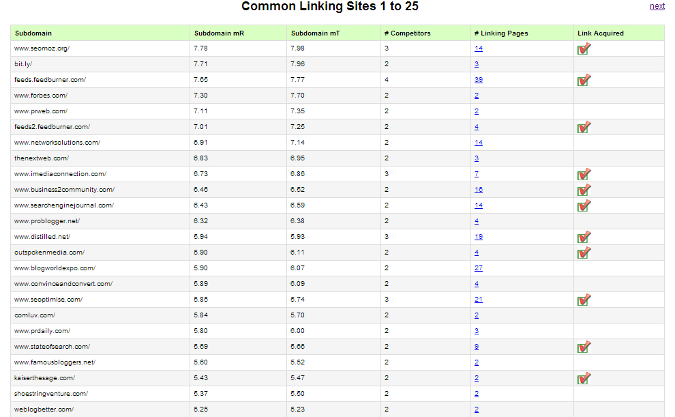Open the 21 linking pages link for www.seoptimise.com
Screen dimensions: 675x417
pos(479,300)
